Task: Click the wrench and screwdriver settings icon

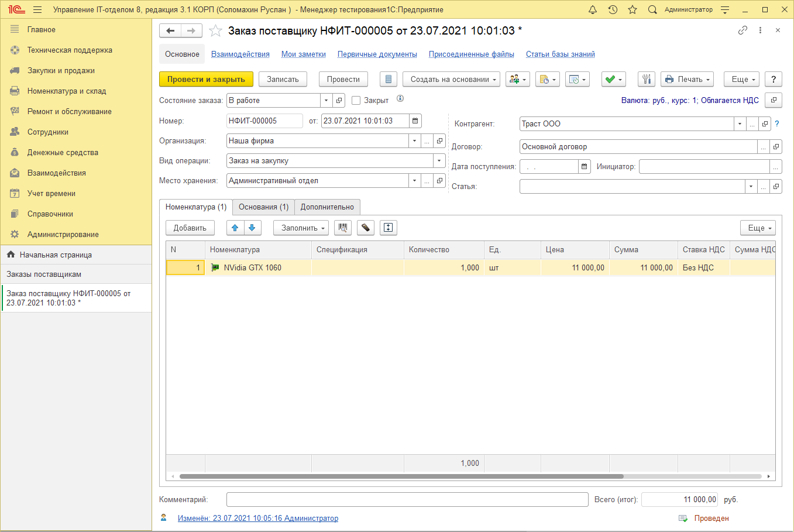Action: pos(647,80)
